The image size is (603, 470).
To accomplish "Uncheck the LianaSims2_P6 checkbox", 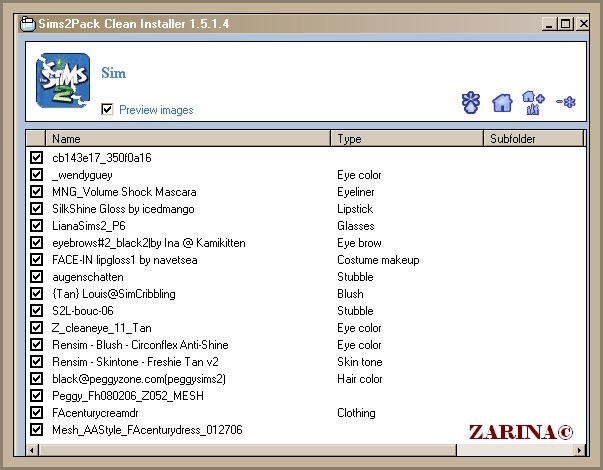I will click(37, 225).
